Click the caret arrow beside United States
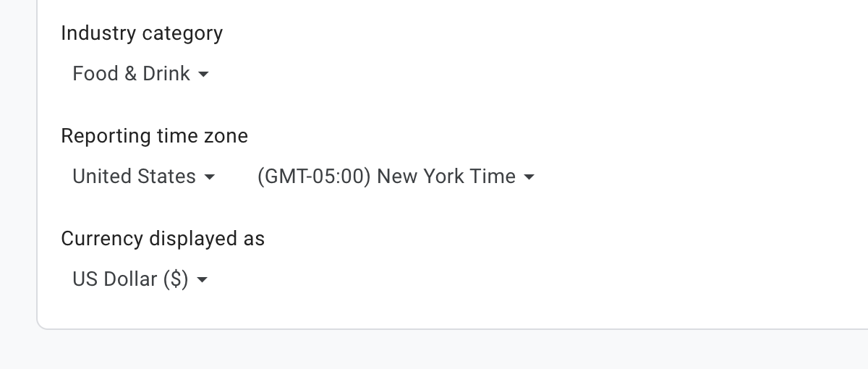 (x=210, y=177)
